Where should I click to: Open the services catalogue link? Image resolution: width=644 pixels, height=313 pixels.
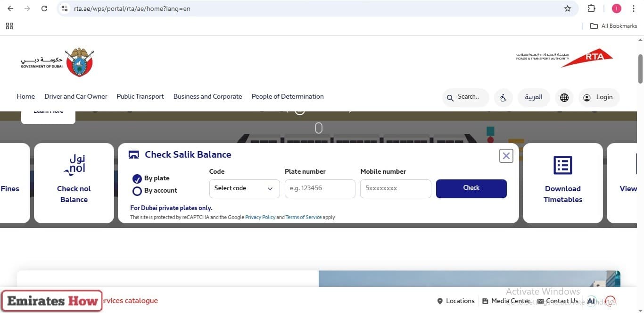point(130,301)
